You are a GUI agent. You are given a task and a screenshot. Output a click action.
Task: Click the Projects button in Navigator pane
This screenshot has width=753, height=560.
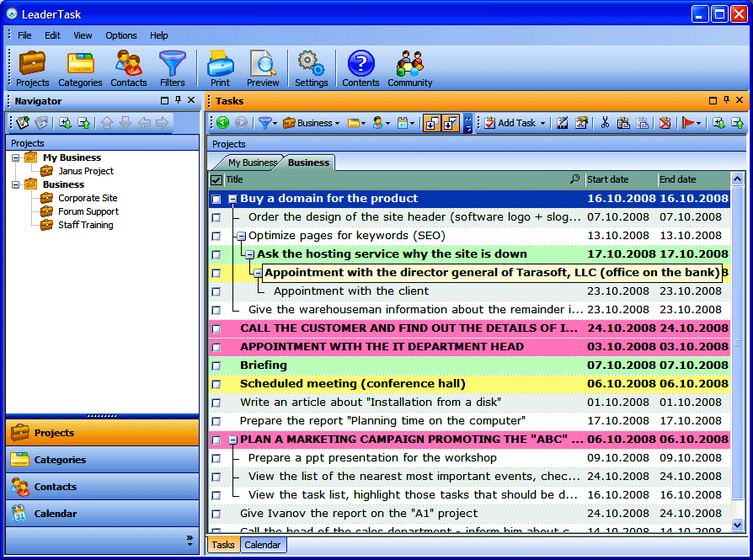click(102, 433)
